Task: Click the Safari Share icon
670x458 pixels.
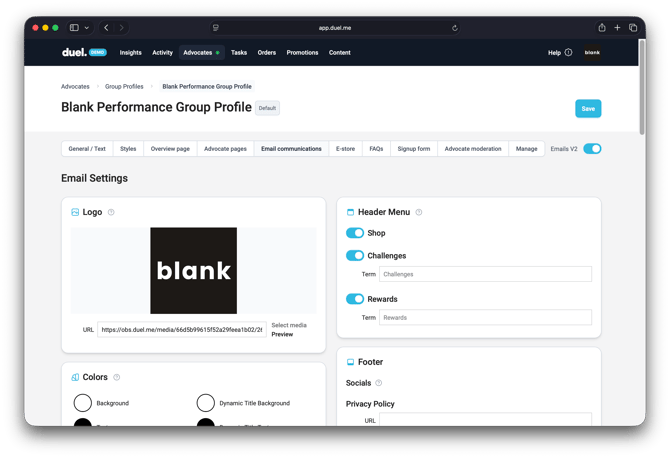Action: 602,28
